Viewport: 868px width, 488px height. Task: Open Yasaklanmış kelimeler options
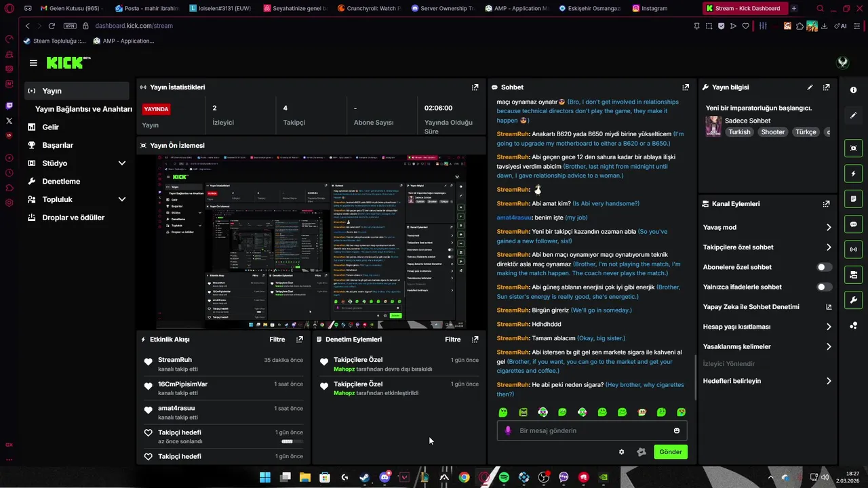click(x=767, y=346)
